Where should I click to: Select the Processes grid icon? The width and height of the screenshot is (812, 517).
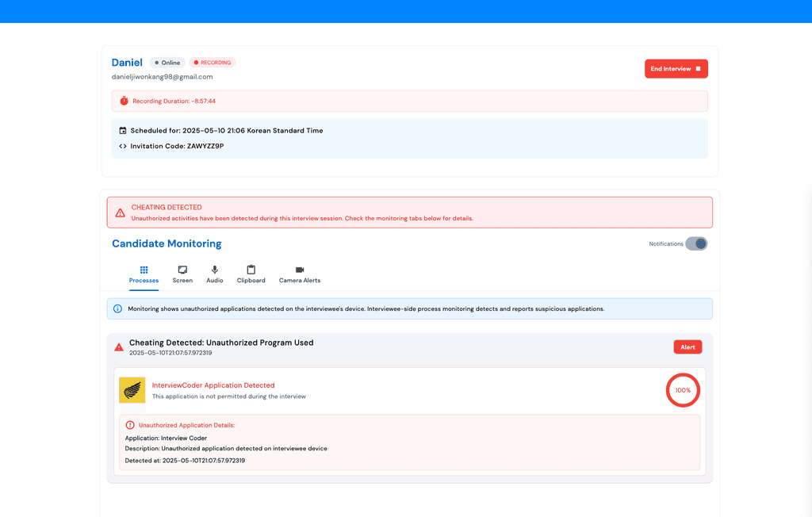coord(144,270)
